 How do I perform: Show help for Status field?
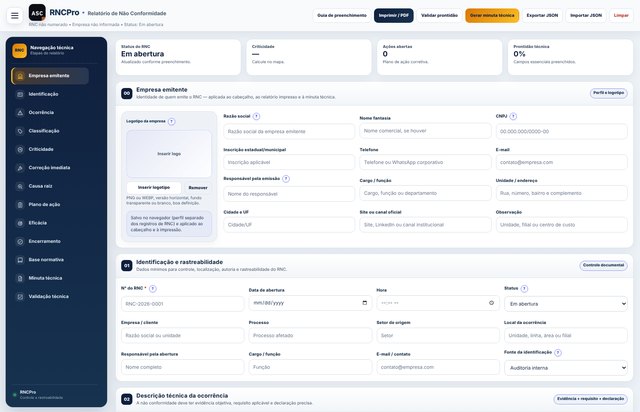point(524,289)
